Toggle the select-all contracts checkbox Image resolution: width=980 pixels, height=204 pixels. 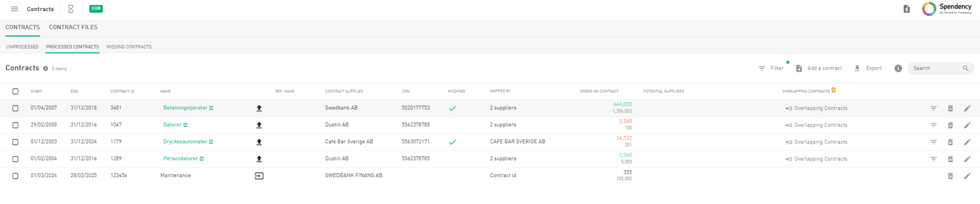coord(15,92)
